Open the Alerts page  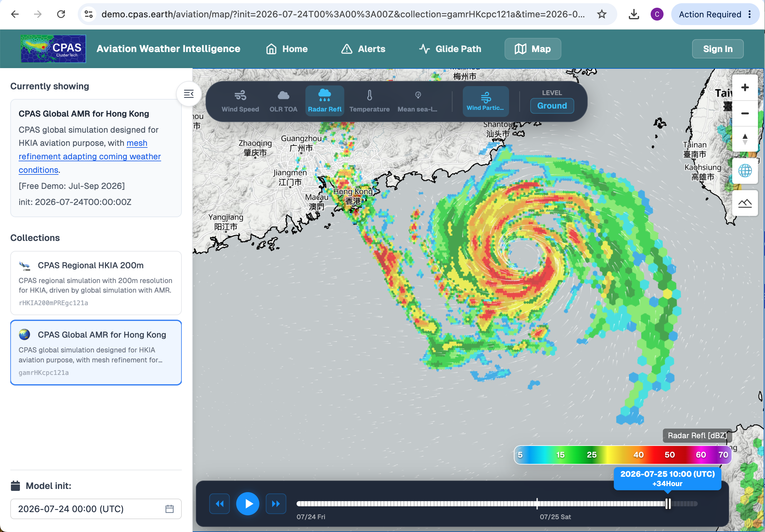click(x=363, y=49)
